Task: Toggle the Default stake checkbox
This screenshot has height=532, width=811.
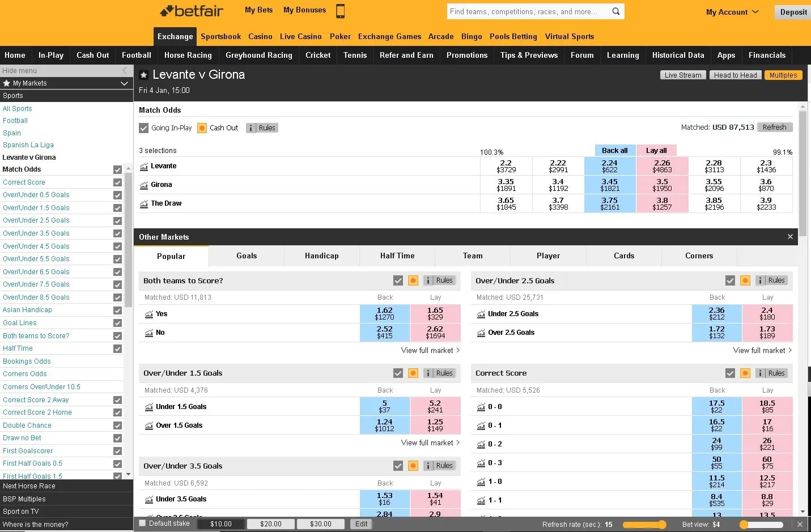Action: coord(142,524)
